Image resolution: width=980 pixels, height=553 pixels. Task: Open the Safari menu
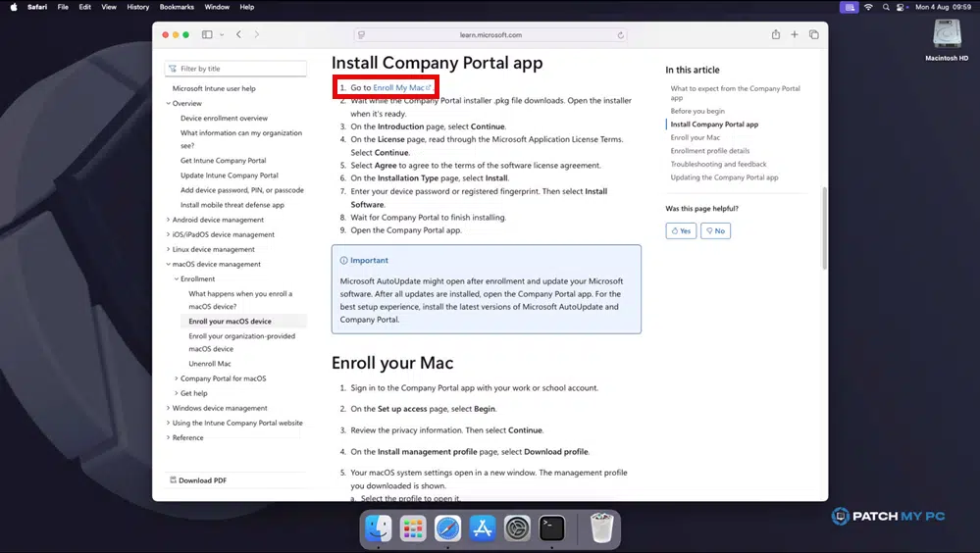tap(37, 7)
